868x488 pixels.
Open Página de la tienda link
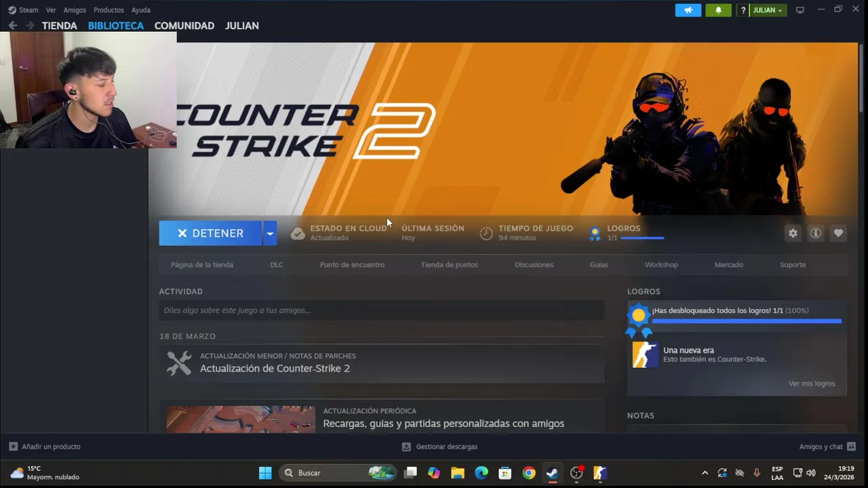pyautogui.click(x=202, y=264)
